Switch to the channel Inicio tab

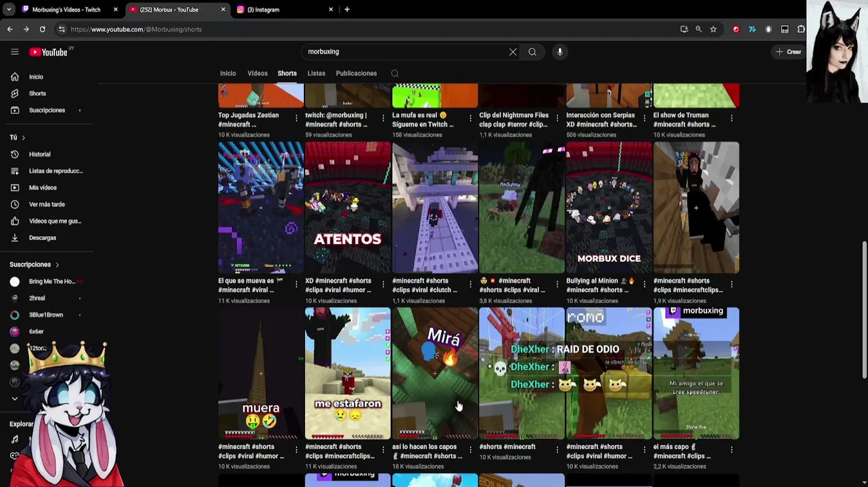228,73
